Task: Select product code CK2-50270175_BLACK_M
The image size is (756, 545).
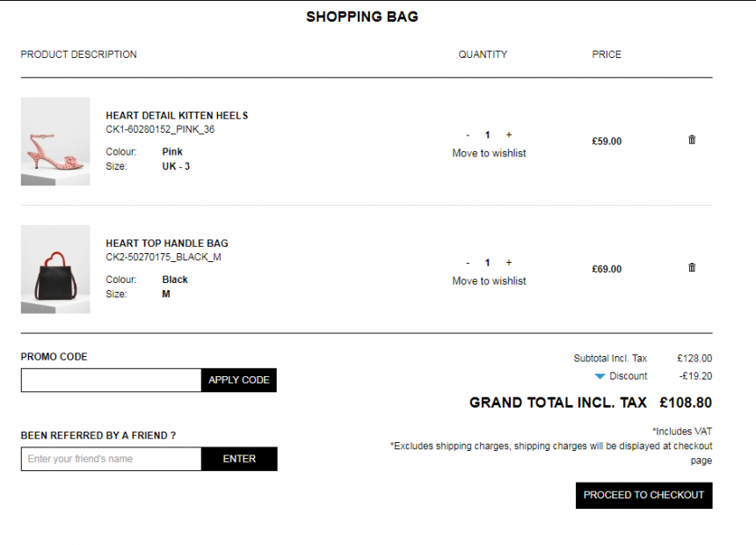Action: tap(164, 257)
